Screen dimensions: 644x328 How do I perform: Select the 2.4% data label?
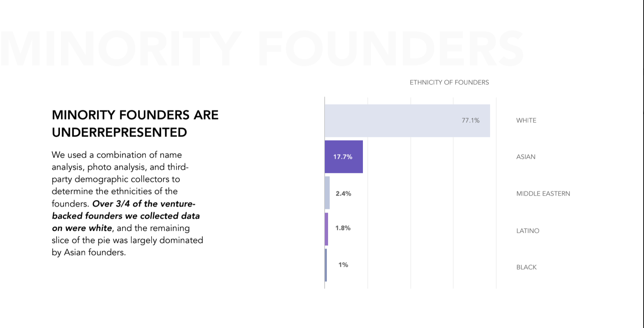pos(343,194)
